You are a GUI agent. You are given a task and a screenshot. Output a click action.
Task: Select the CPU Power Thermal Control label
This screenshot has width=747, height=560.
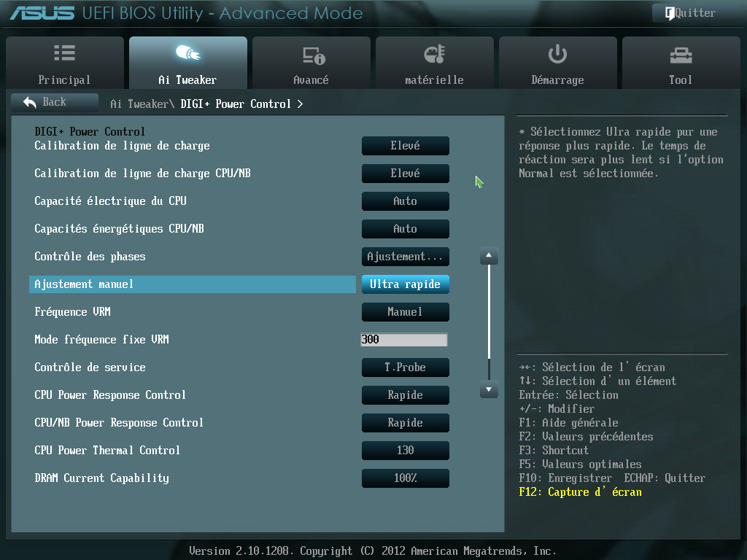point(107,450)
